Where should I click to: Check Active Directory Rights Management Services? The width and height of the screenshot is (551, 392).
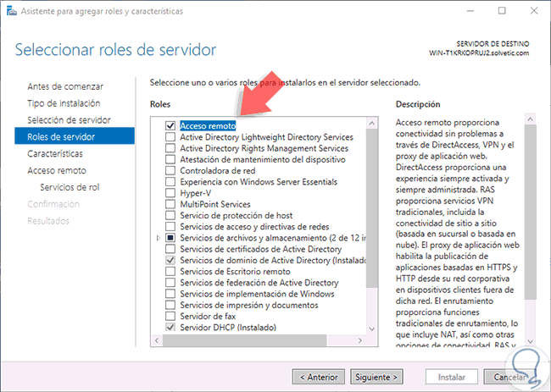point(170,148)
